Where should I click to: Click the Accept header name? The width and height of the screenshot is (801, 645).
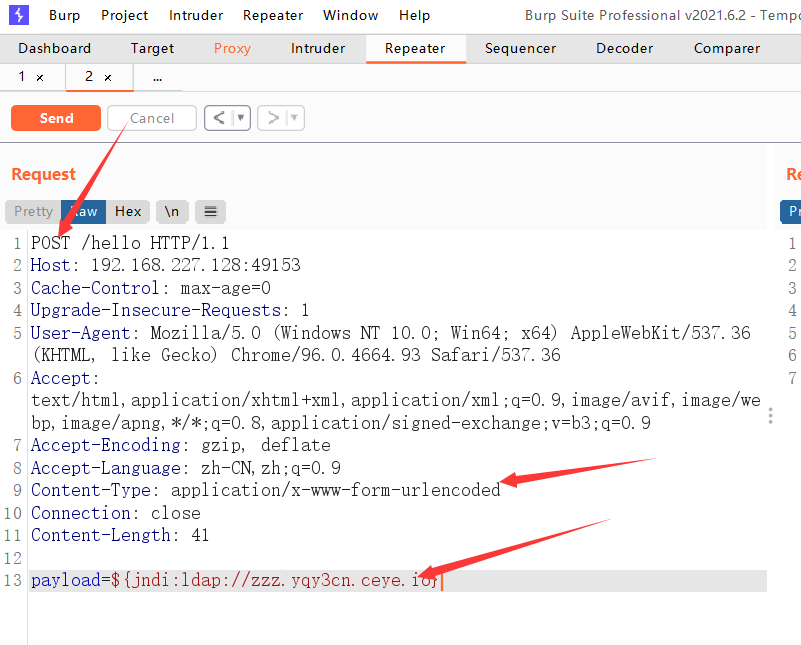[60, 378]
